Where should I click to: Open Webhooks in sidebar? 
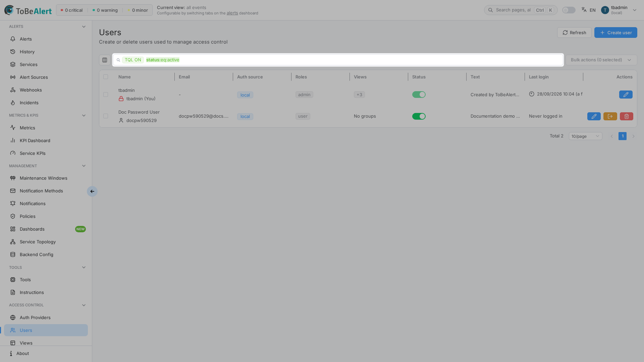pyautogui.click(x=46, y=90)
